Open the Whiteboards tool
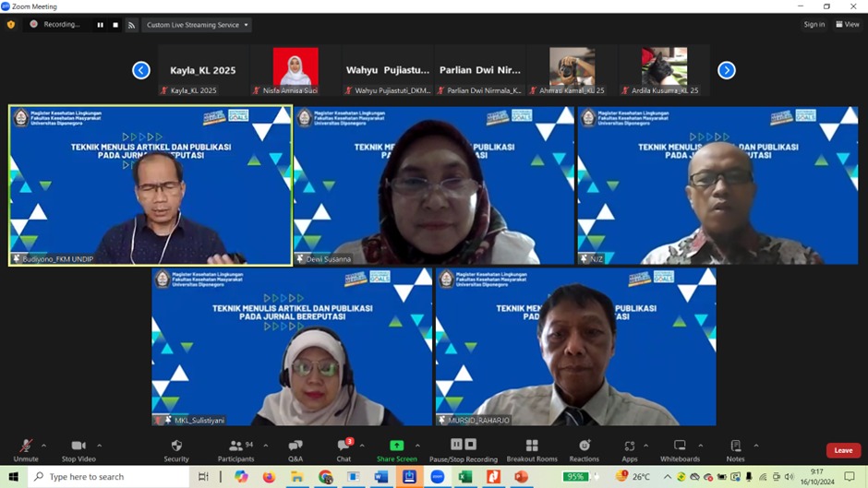 tap(680, 446)
